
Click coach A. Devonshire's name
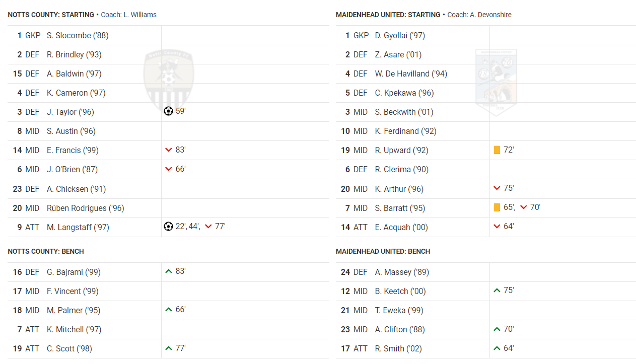490,15
